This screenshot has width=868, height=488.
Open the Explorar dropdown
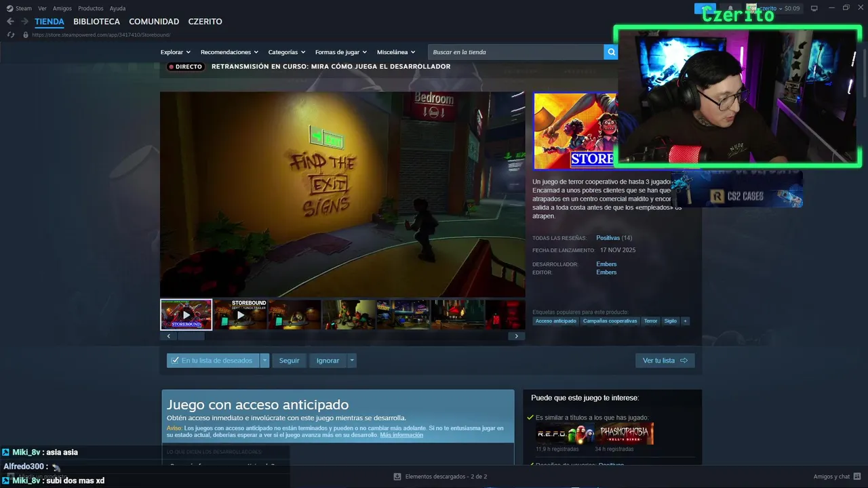[x=176, y=52]
